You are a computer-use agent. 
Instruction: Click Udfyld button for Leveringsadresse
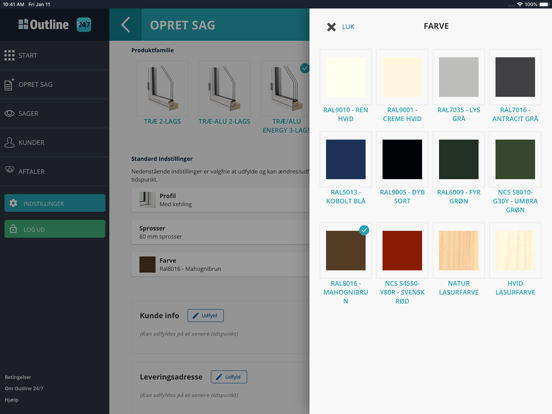tap(229, 377)
